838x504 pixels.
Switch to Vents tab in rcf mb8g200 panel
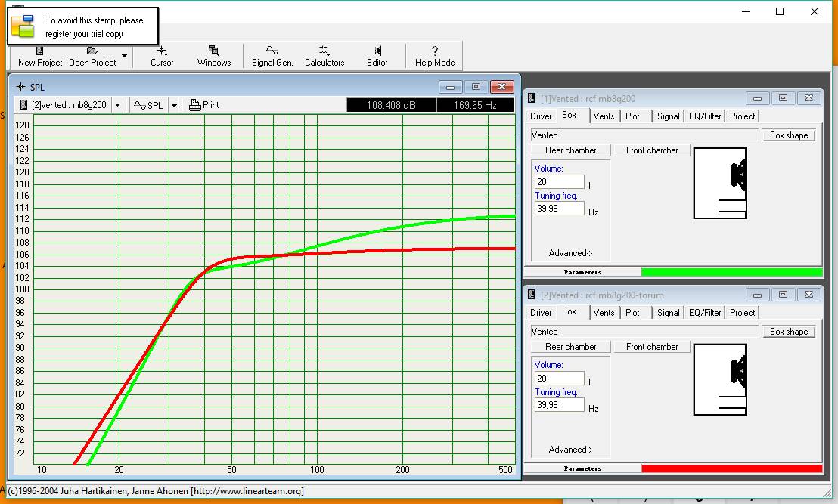click(x=604, y=116)
